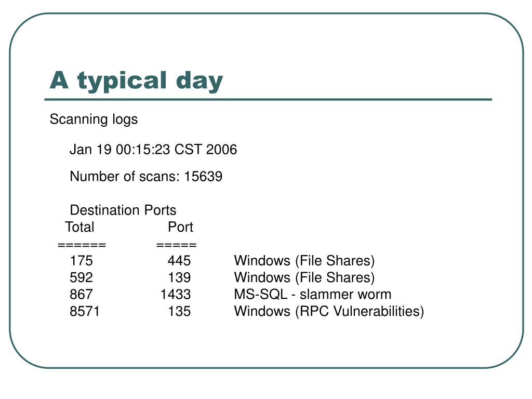Click the port number 135
Screen dimensions: 532x399
[179, 311]
